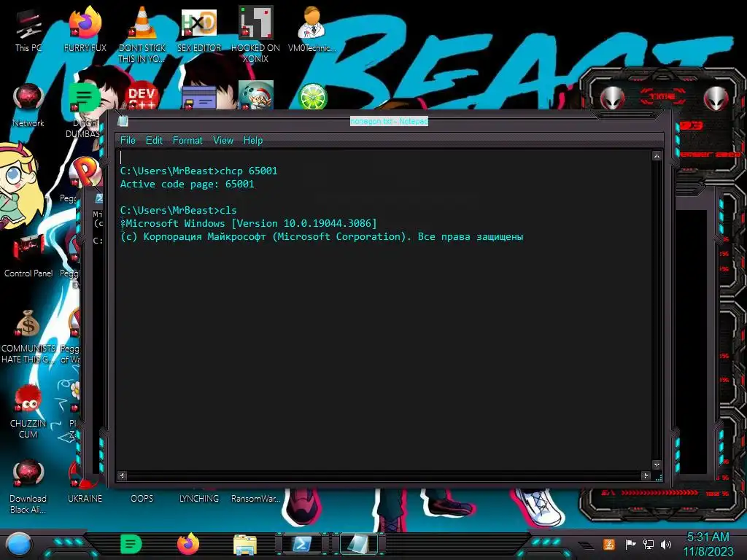Open the Control Panel desktop icon
Screen dimensions: 747x560
point(28,257)
